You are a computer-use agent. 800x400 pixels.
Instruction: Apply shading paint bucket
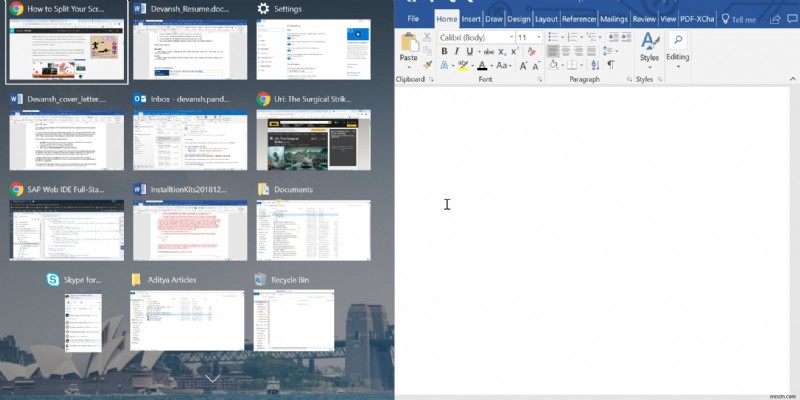tap(554, 65)
